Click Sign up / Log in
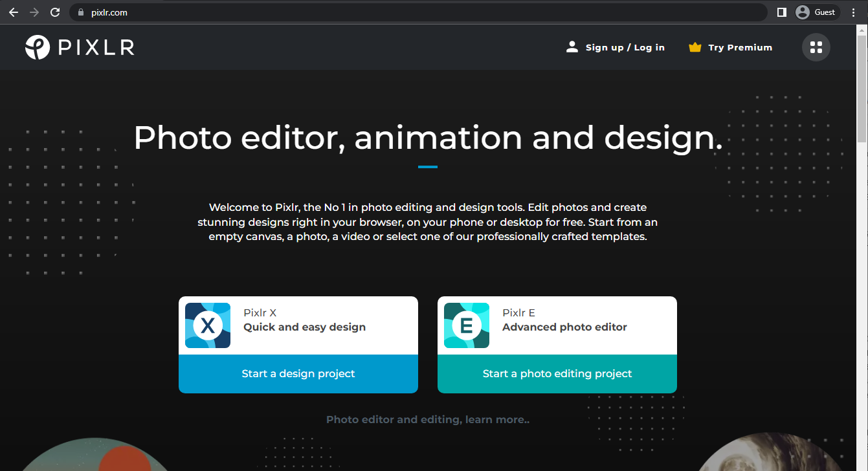The width and height of the screenshot is (868, 471). (x=625, y=47)
